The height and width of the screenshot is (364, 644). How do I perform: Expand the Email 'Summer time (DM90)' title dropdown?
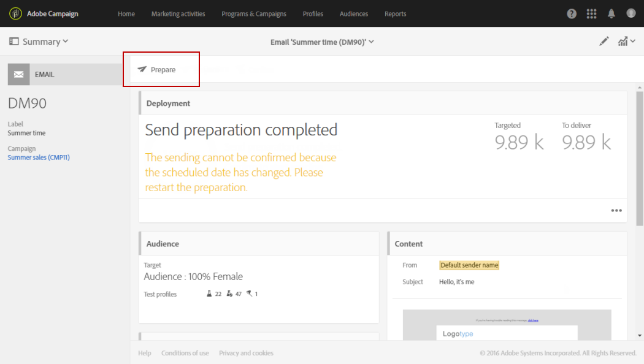tap(322, 42)
